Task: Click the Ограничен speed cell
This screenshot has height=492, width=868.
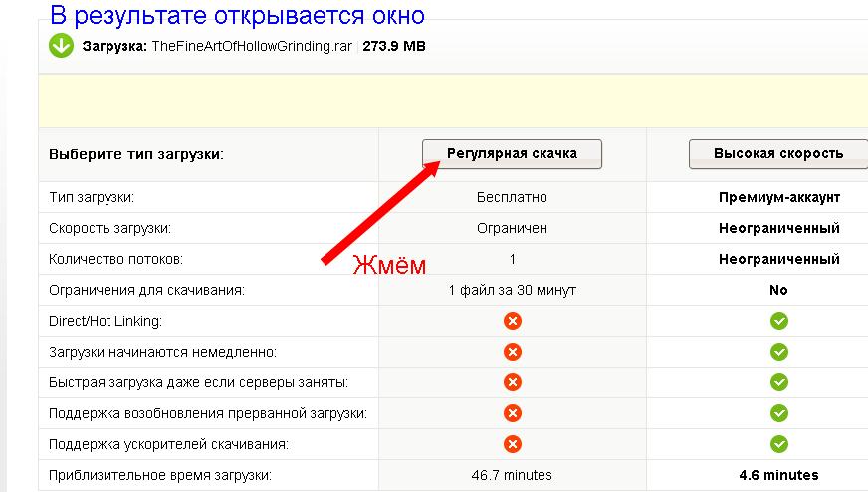Action: (512, 228)
